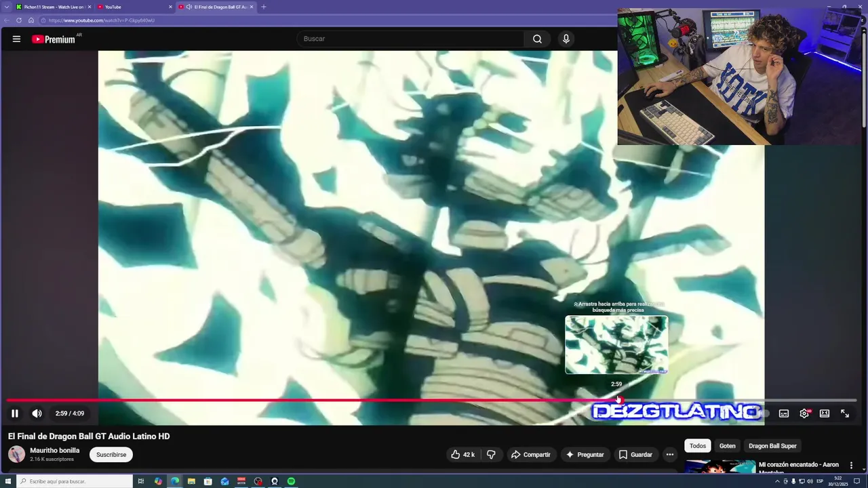The width and height of the screenshot is (868, 488).
Task: Reload the current page
Action: pyautogui.click(x=19, y=20)
